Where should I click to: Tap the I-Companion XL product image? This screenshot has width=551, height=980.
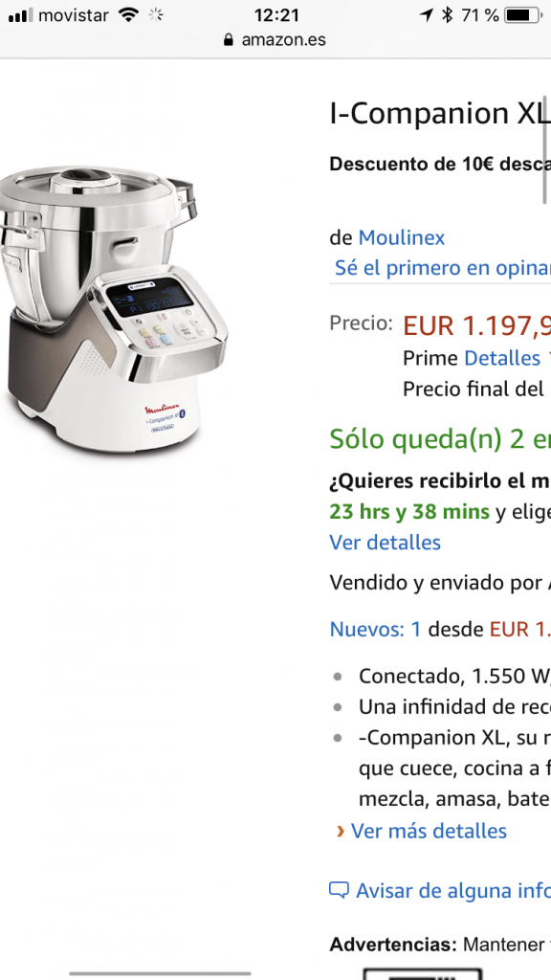(x=115, y=308)
